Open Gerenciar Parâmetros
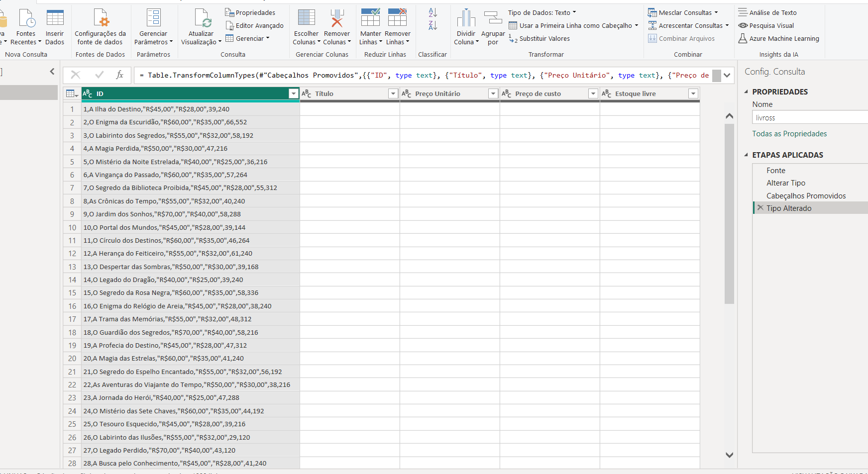868x474 pixels. click(153, 28)
